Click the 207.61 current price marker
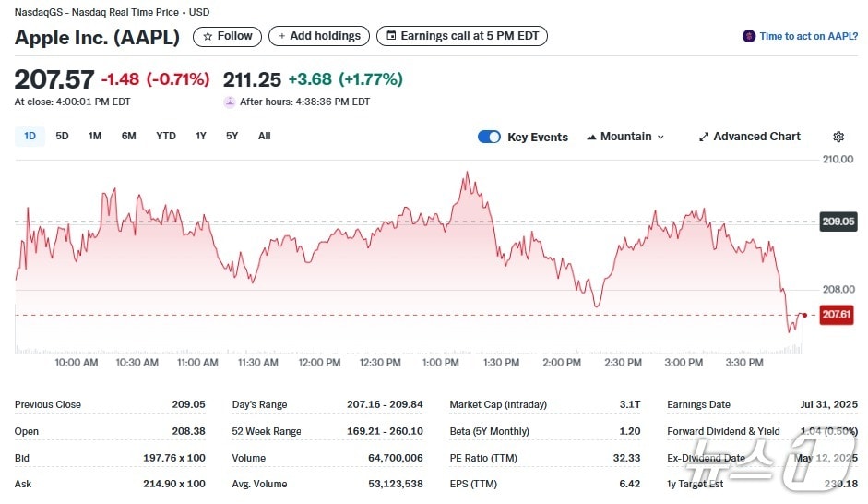This screenshot has width=868, height=504. pos(837,316)
